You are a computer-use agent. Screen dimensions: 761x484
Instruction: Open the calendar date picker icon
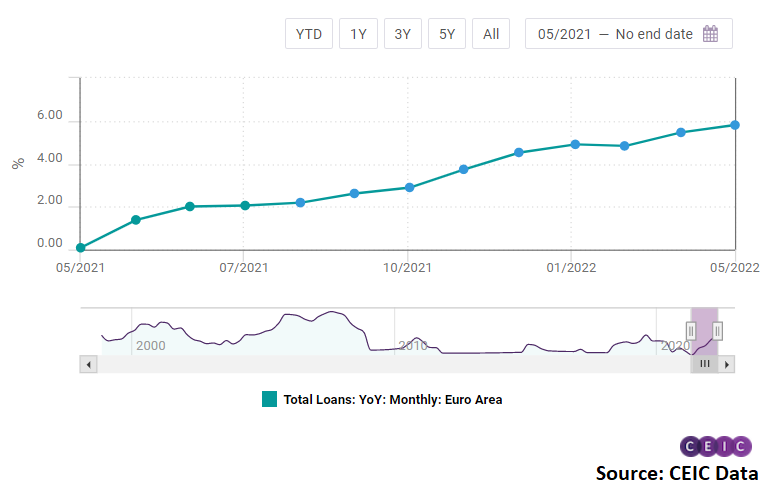(x=711, y=34)
